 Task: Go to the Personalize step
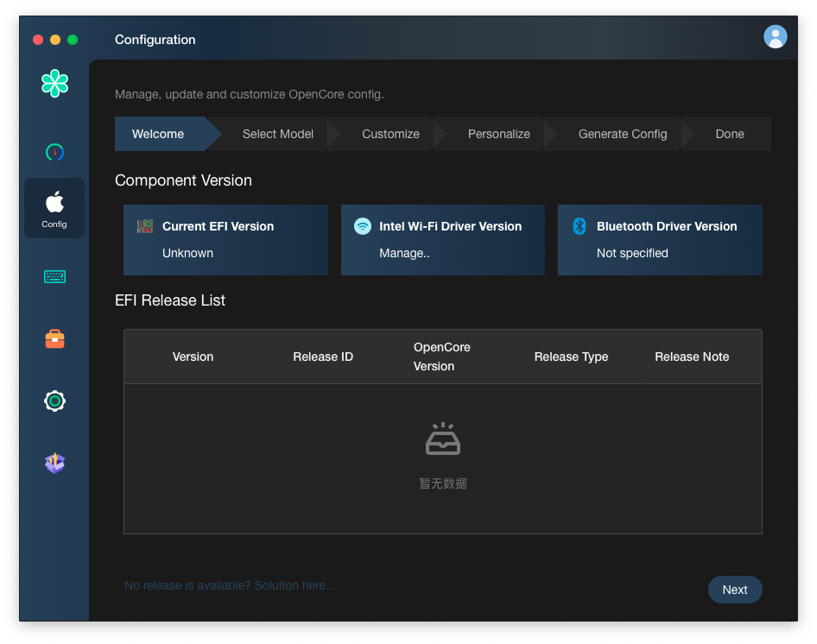498,134
